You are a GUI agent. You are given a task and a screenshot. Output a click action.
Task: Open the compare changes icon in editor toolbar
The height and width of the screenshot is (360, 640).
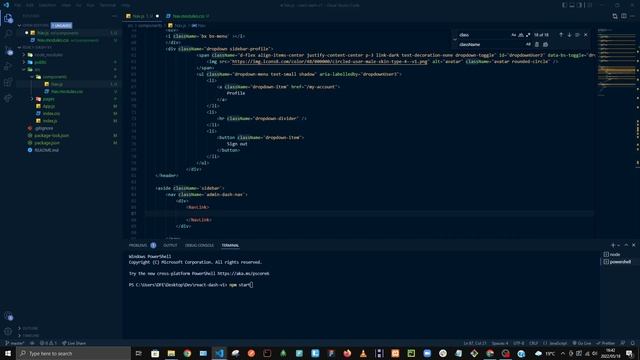(615, 16)
